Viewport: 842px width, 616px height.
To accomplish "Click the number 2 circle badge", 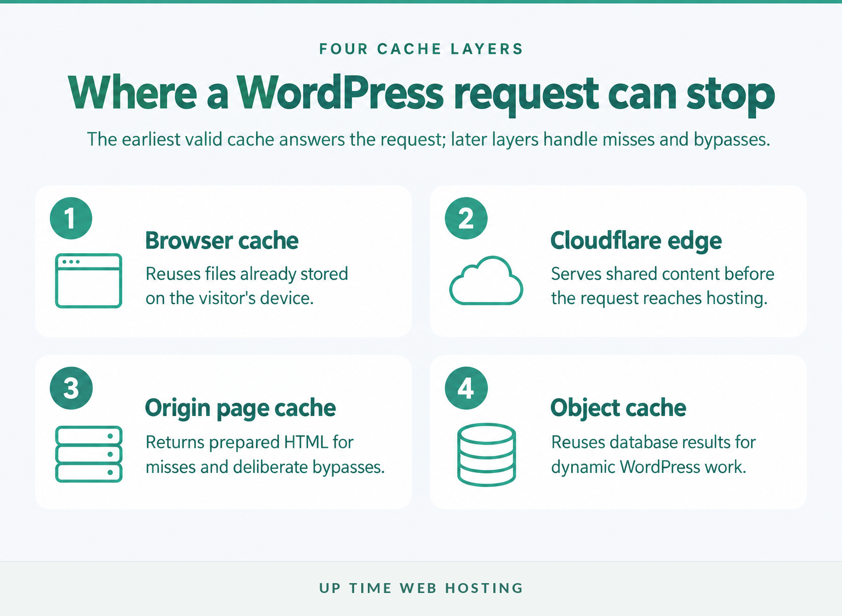I will tap(466, 218).
